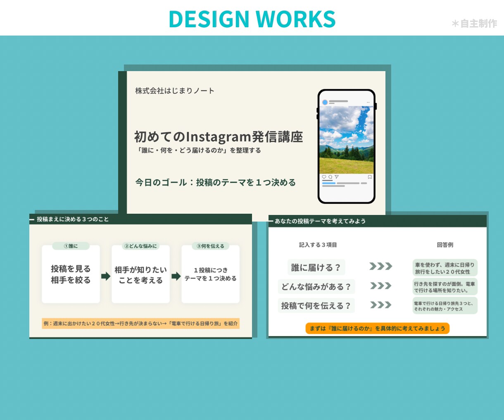The height and width of the screenshot is (420, 504).
Task: Click the arrow before the １投稿につき card
Action: [x=176, y=276]
